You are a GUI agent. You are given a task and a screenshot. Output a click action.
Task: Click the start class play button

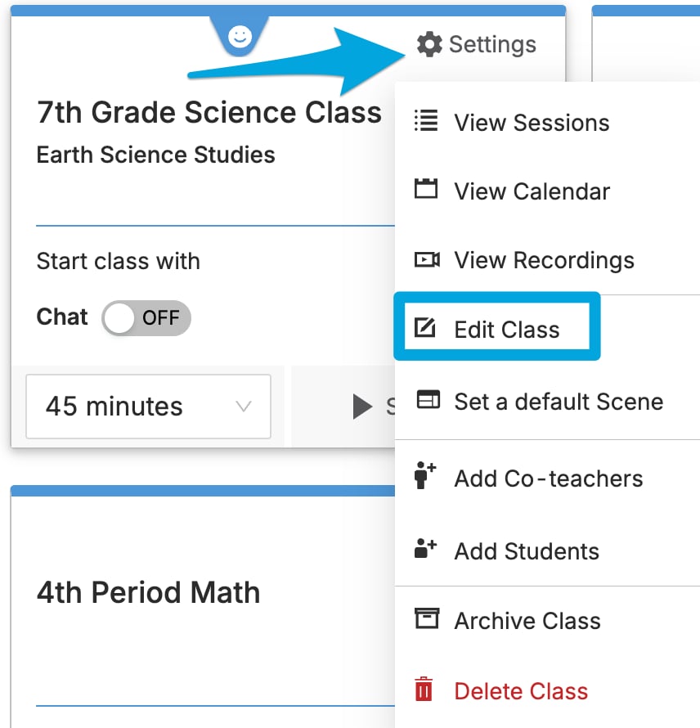click(x=362, y=407)
